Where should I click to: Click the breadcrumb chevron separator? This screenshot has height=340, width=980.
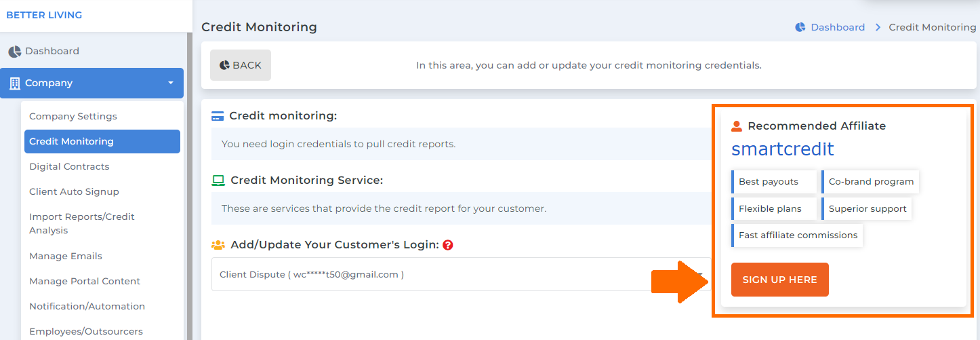point(878,27)
